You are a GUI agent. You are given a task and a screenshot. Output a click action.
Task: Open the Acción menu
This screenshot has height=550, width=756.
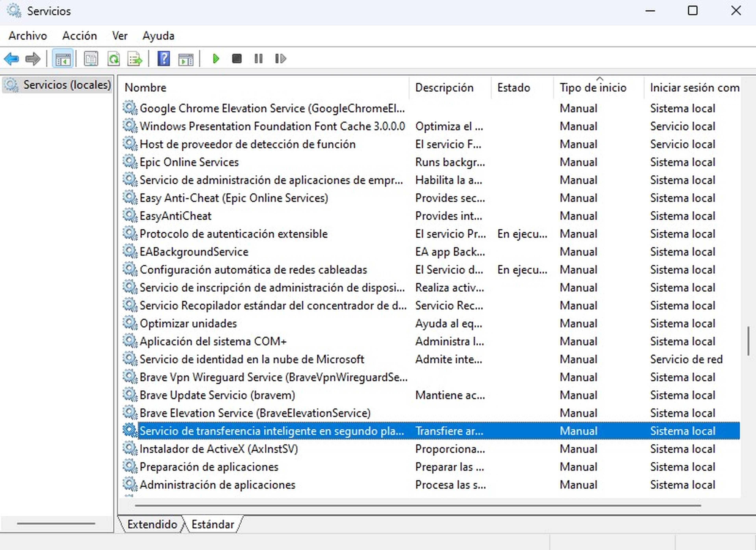tap(80, 36)
